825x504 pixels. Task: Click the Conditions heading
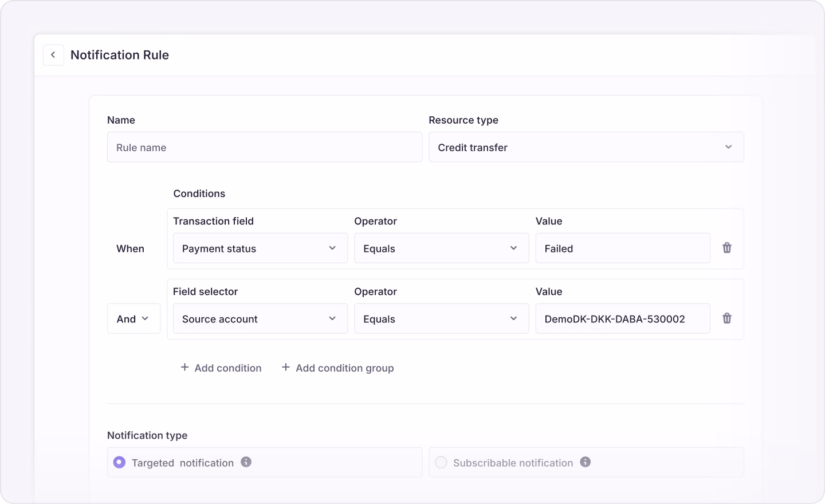[199, 194]
